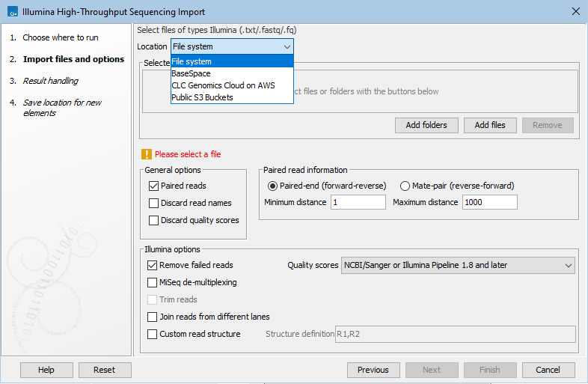This screenshot has width=588, height=384.
Task: Check Join reads from different lanes
Action: pos(153,317)
